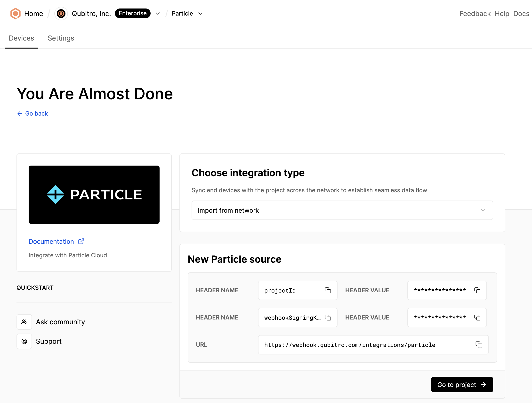Open the Feedback link

[475, 14]
